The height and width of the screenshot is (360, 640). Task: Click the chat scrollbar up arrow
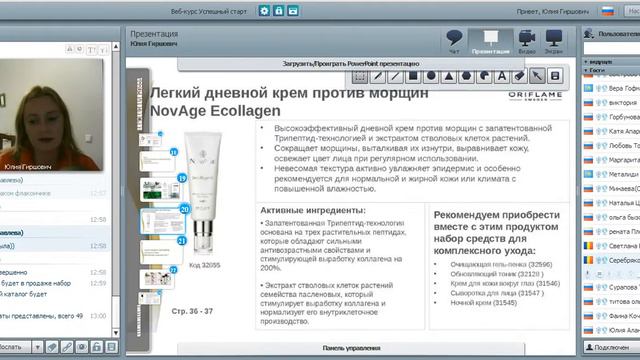click(116, 47)
